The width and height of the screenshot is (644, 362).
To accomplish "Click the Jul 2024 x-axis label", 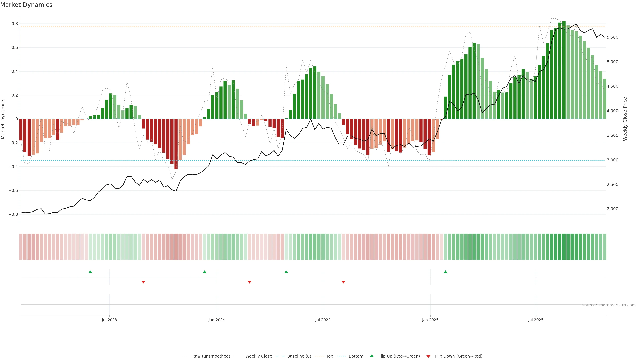I will click(x=323, y=320).
